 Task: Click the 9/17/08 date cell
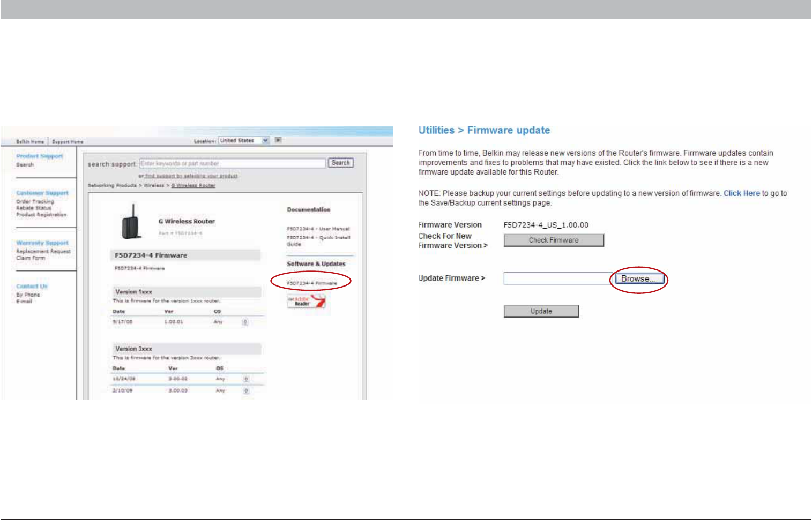click(122, 322)
